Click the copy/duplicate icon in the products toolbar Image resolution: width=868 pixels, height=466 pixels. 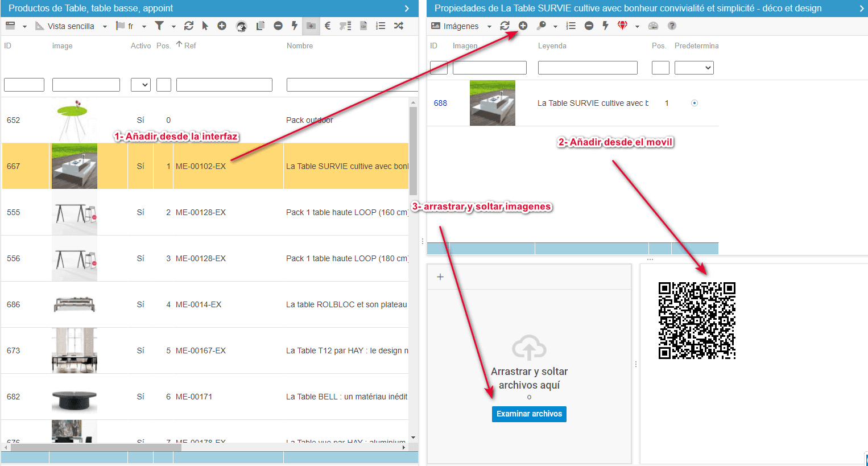point(261,26)
